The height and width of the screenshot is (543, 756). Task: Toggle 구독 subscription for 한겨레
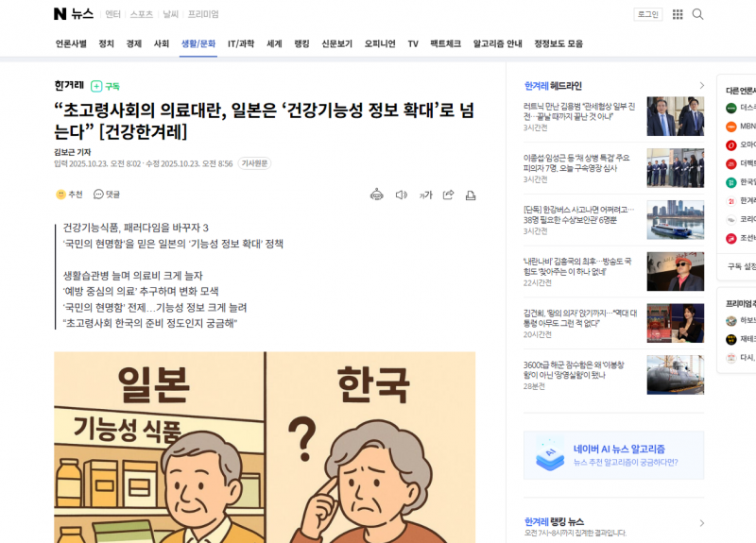105,86
